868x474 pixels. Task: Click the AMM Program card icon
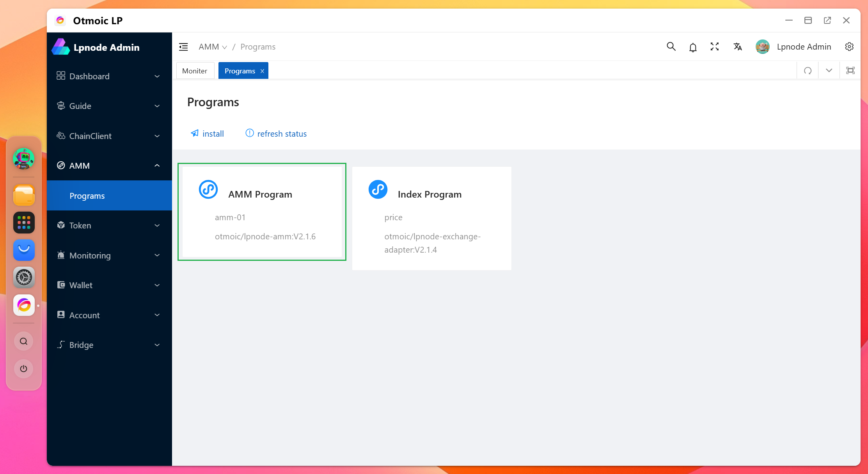[208, 189]
